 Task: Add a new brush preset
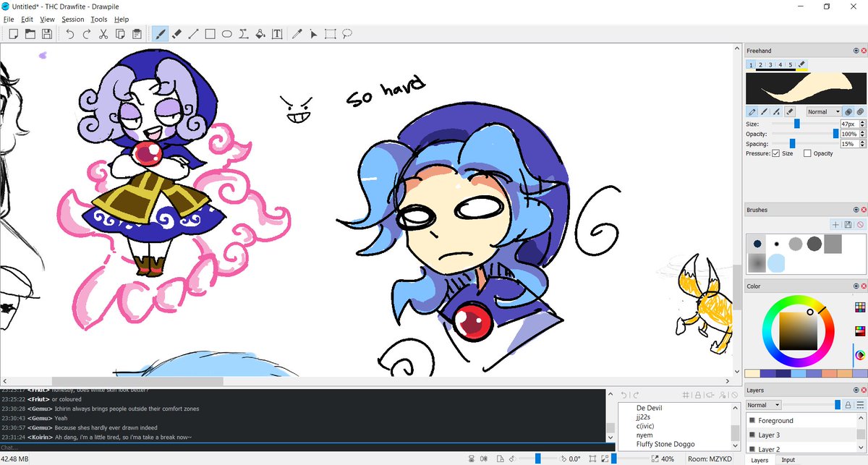click(835, 225)
